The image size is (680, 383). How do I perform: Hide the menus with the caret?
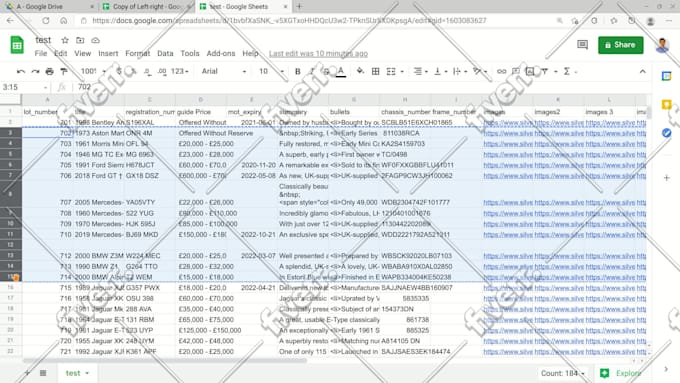pos(642,72)
